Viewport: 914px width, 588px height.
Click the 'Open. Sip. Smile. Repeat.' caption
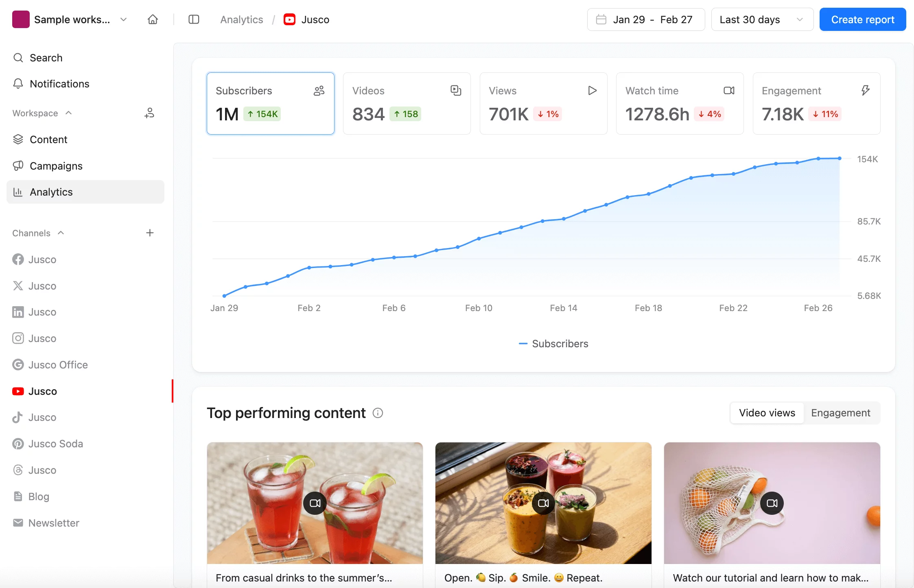pos(523,578)
